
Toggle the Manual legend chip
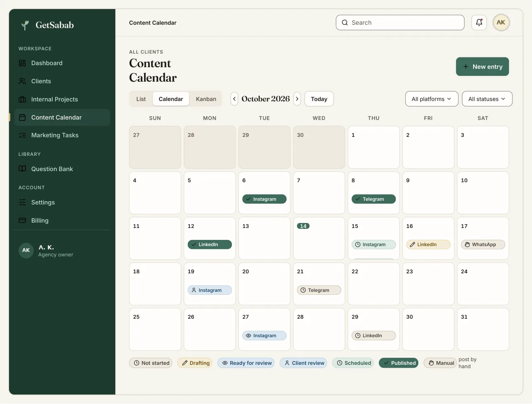click(x=440, y=363)
